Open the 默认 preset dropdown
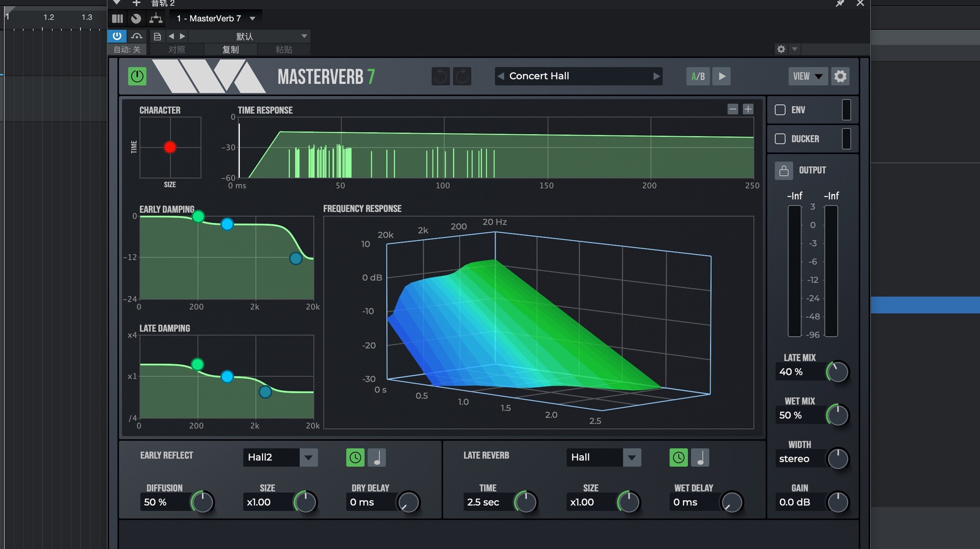 249,36
